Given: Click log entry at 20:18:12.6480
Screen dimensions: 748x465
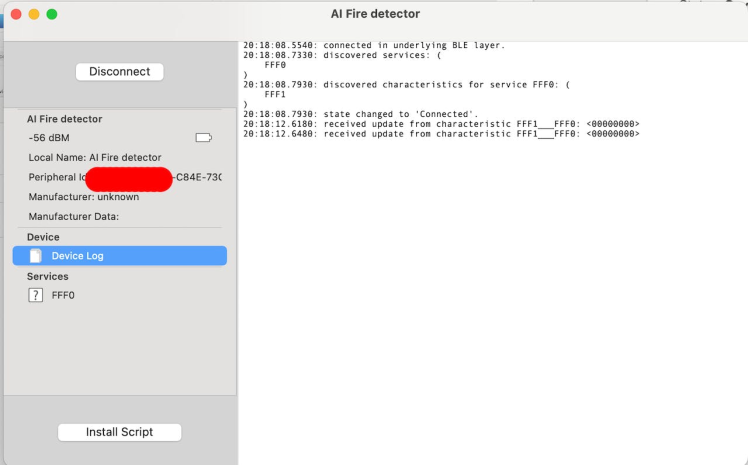Looking at the screenshot, I should point(441,134).
